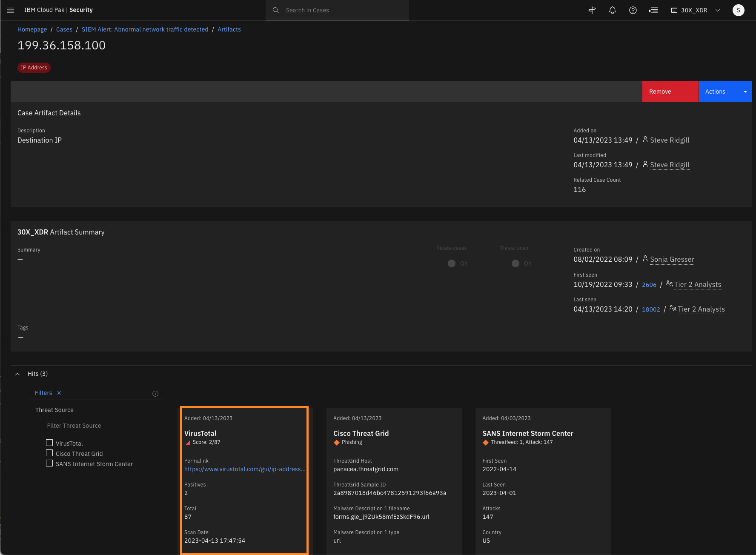Click group icon beside First seen analysts

tap(670, 283)
